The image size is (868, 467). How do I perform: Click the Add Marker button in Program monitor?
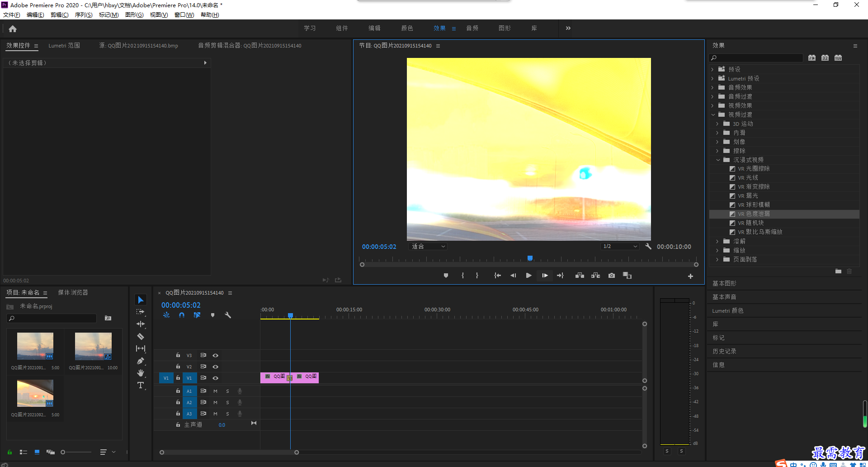446,276
